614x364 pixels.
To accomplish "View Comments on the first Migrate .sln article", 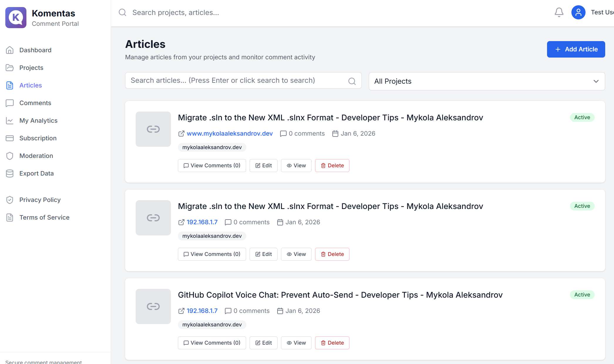I will coord(212,165).
